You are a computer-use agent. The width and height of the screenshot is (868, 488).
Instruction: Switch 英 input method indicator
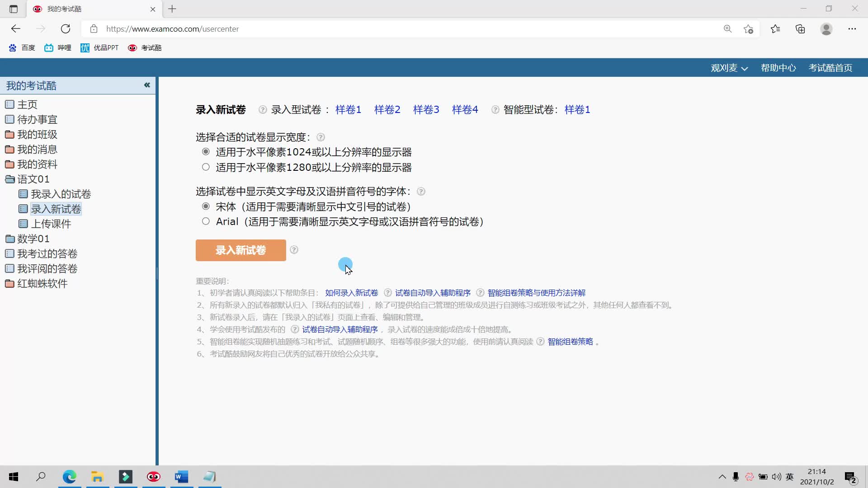tap(790, 477)
